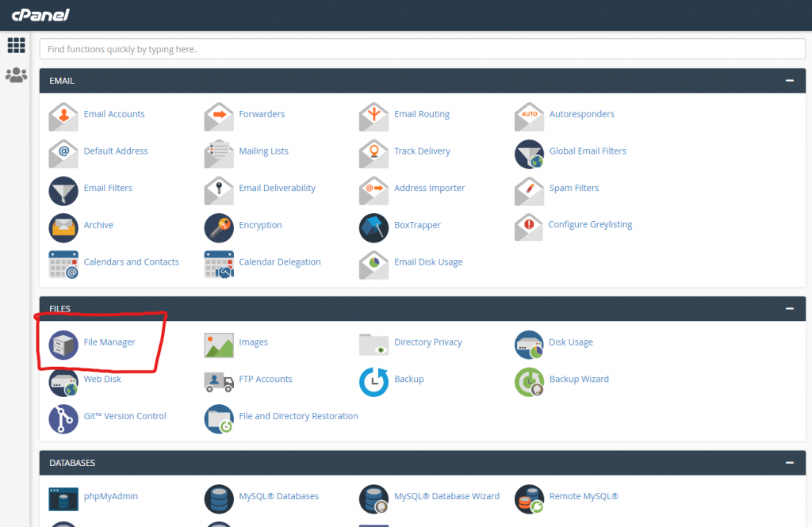
Task: Click the Backup clock icon
Action: (x=373, y=382)
